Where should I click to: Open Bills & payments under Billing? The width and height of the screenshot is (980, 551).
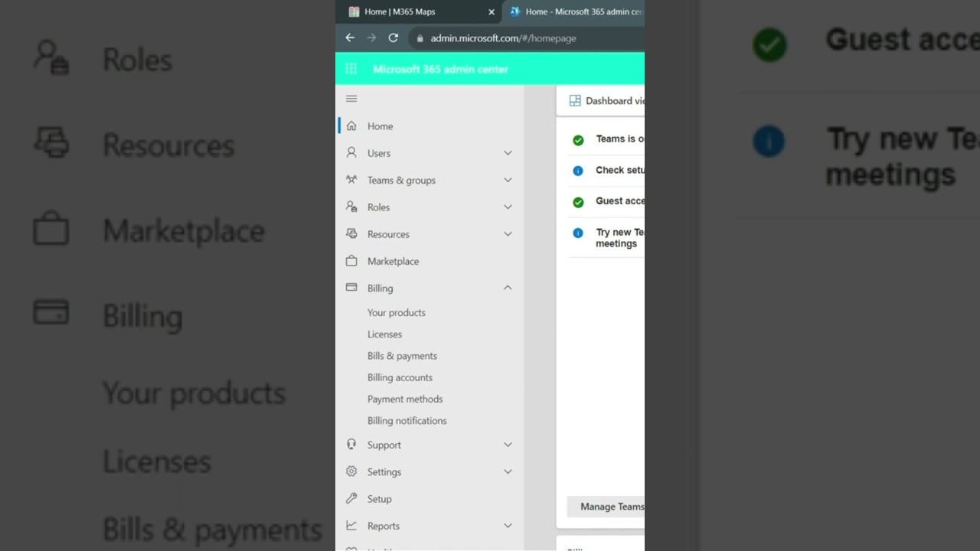click(x=402, y=356)
